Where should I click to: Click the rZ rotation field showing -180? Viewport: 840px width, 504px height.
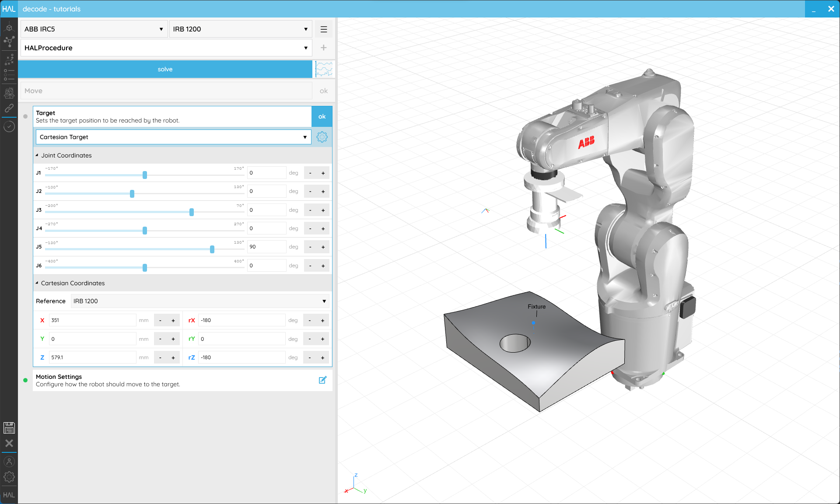(241, 357)
